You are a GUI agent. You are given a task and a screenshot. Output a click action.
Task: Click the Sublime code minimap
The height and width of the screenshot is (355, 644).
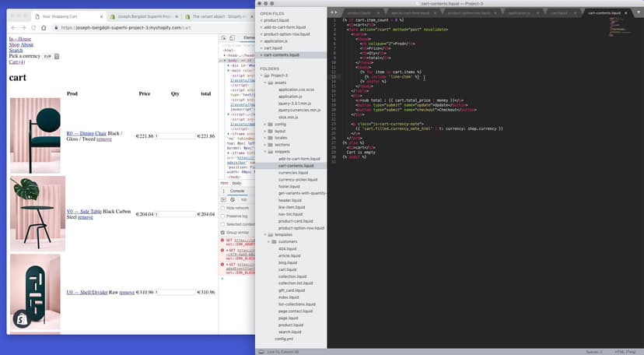pyautogui.click(x=620, y=26)
